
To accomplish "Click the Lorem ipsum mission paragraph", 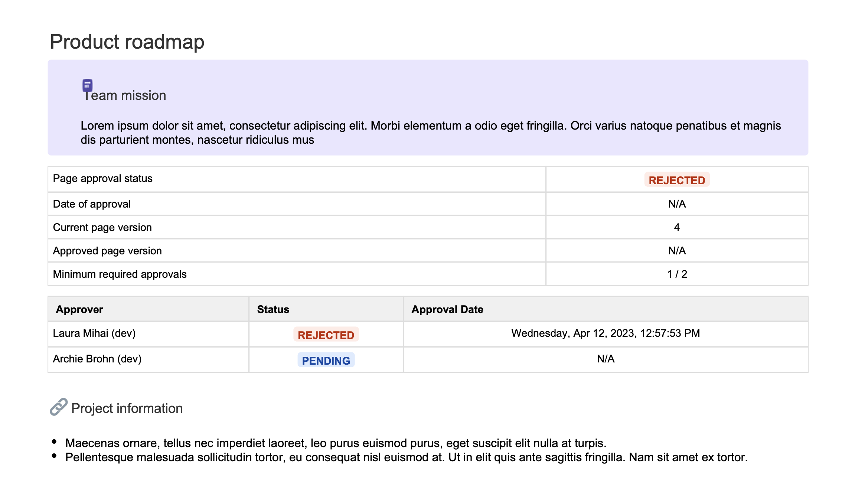I will pyautogui.click(x=431, y=133).
